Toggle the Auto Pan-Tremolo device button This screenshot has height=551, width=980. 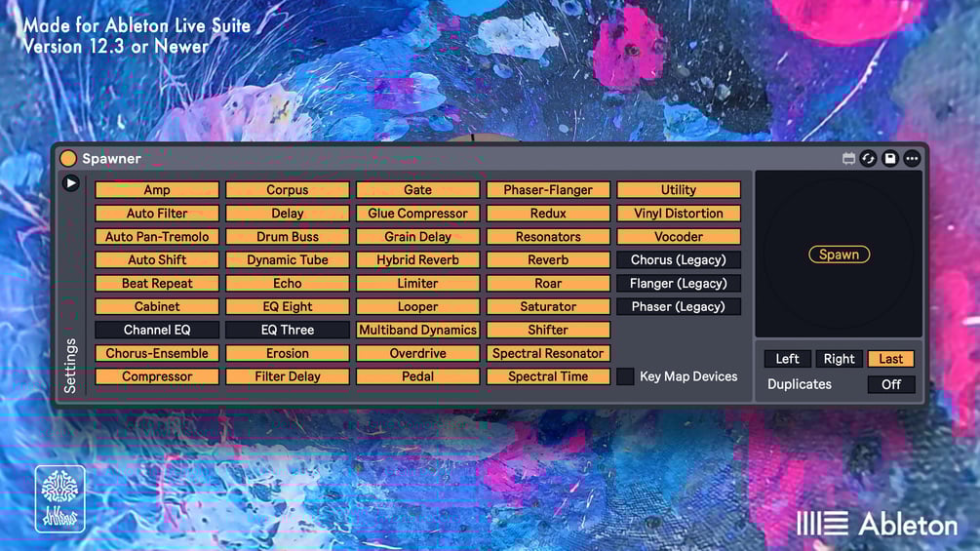157,237
